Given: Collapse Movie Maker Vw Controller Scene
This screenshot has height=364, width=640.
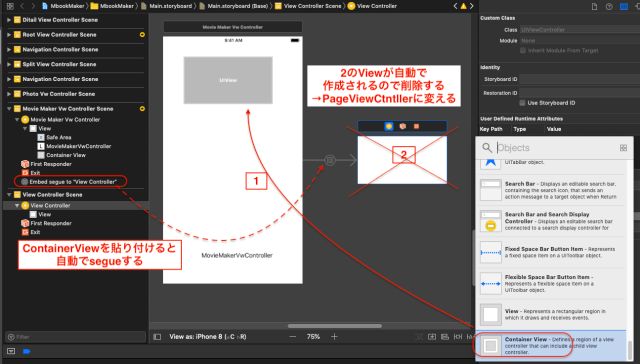Looking at the screenshot, I should (9, 109).
